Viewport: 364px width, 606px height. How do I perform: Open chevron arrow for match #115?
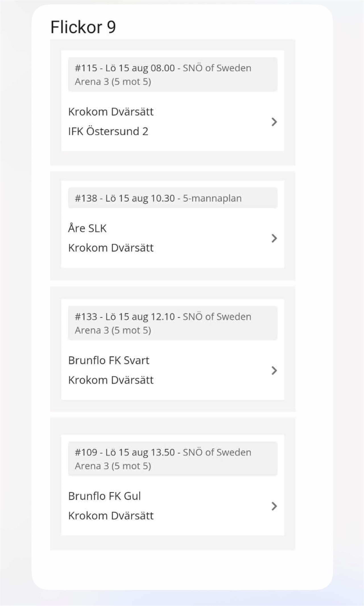pos(274,122)
